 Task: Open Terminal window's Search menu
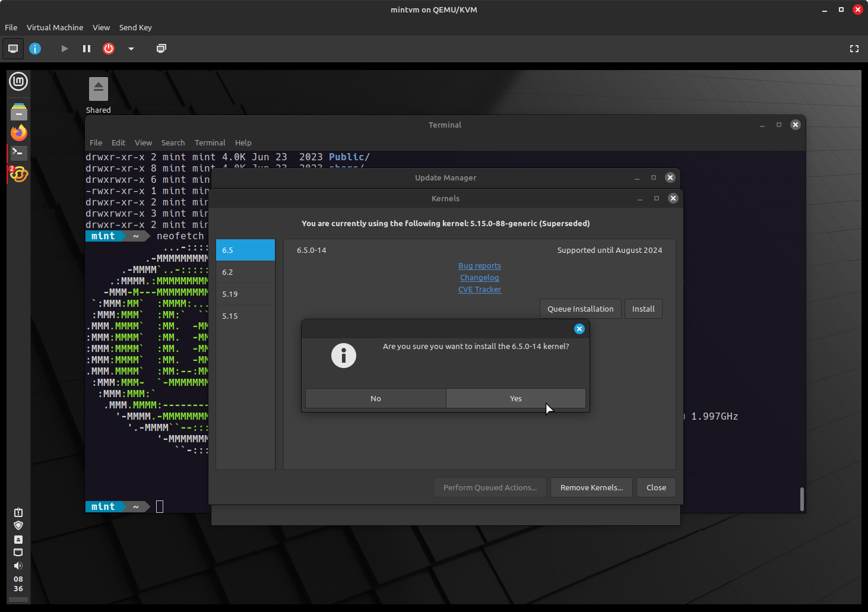[173, 142]
